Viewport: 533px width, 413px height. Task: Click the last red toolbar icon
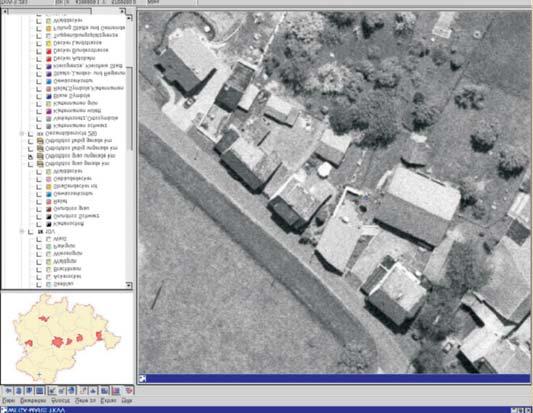[128, 391]
